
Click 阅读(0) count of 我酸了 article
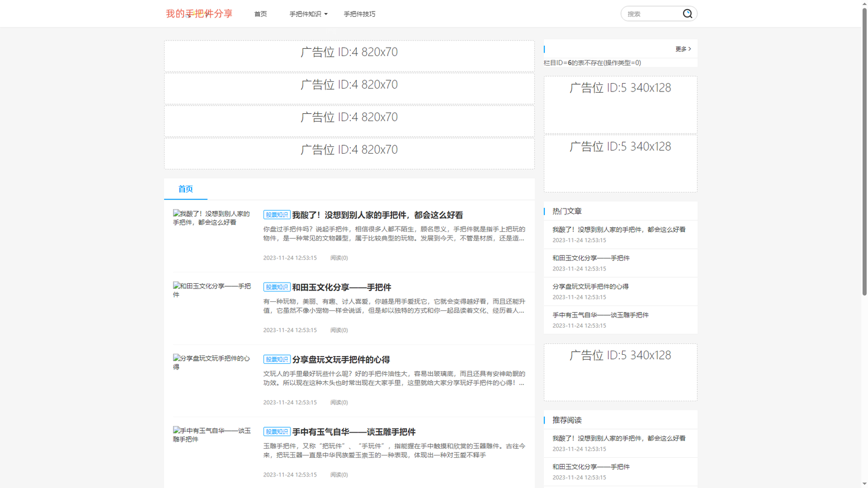339,258
